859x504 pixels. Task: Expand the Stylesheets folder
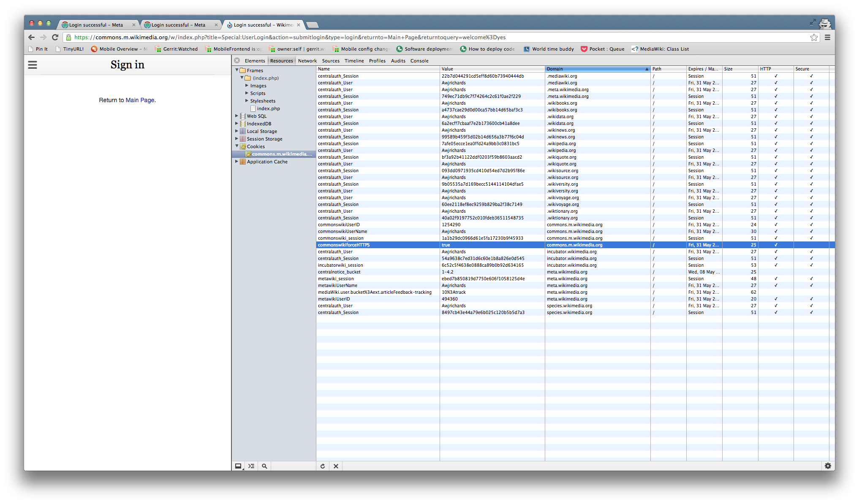247,101
